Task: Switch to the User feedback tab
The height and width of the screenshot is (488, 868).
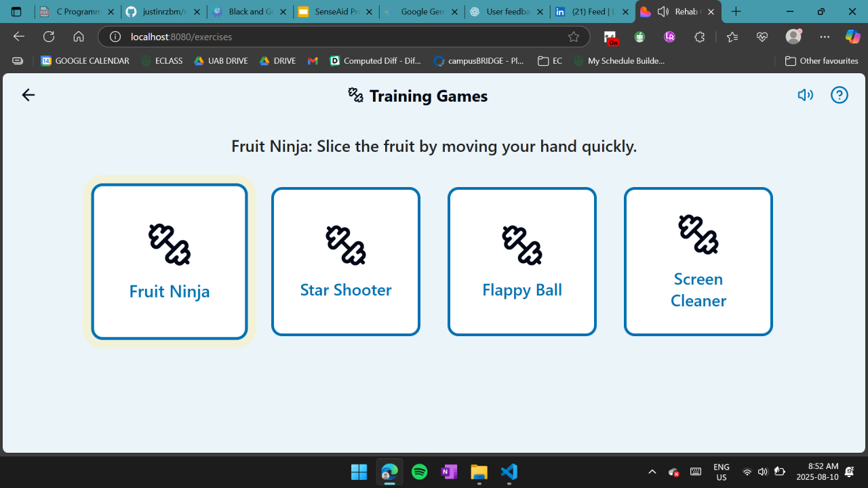Action: (509, 12)
